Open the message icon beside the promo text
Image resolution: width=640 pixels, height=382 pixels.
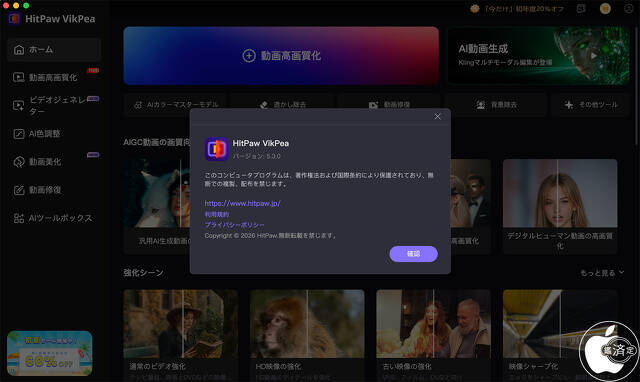coord(581,9)
